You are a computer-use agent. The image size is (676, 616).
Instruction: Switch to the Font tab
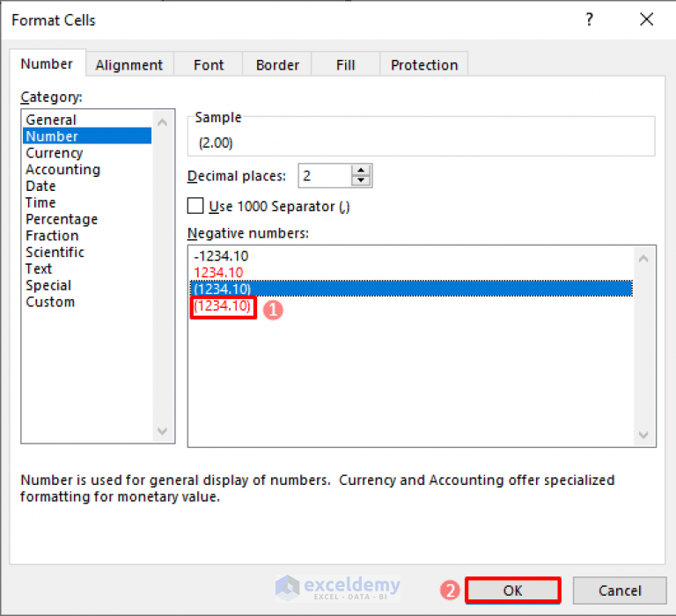209,64
